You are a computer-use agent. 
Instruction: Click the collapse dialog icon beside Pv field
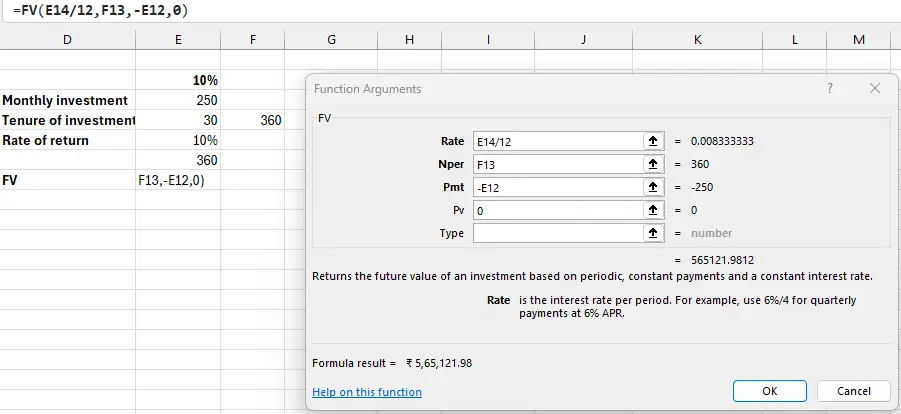652,210
